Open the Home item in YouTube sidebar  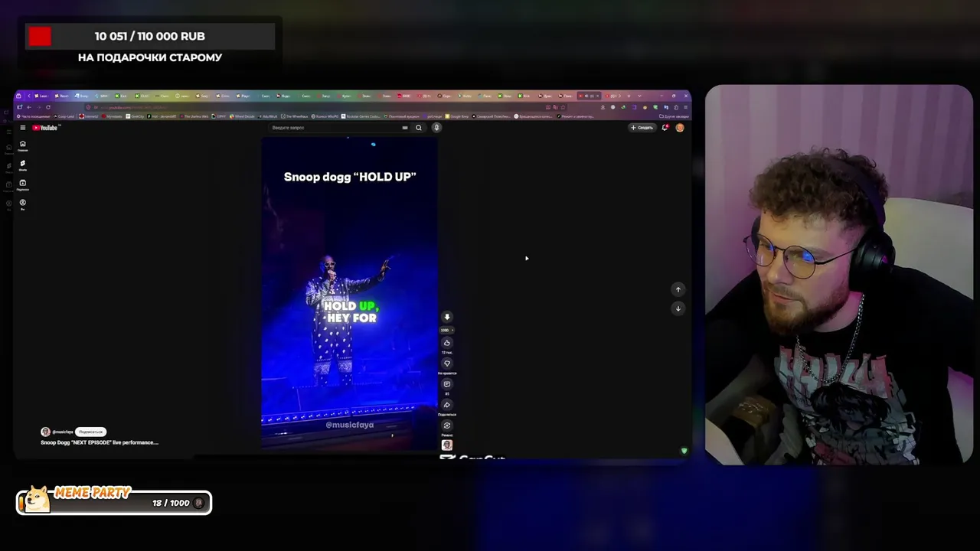coord(23,145)
